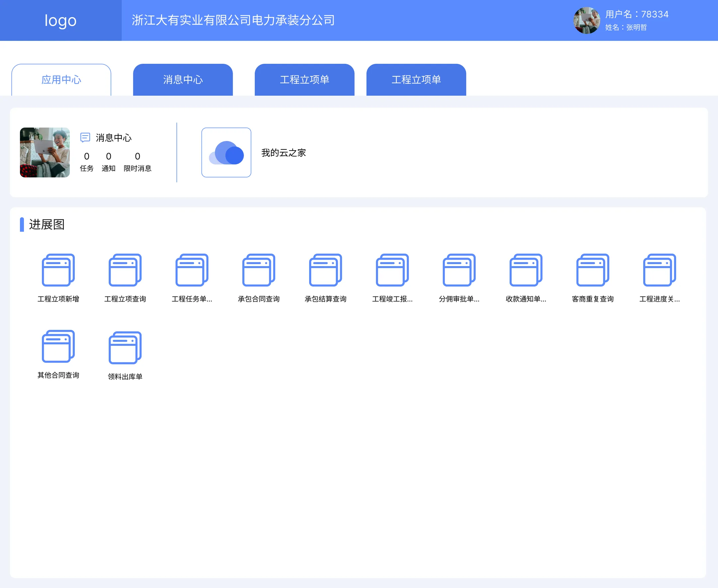Select the first 工程立项单 tab
The image size is (718, 588).
point(304,80)
